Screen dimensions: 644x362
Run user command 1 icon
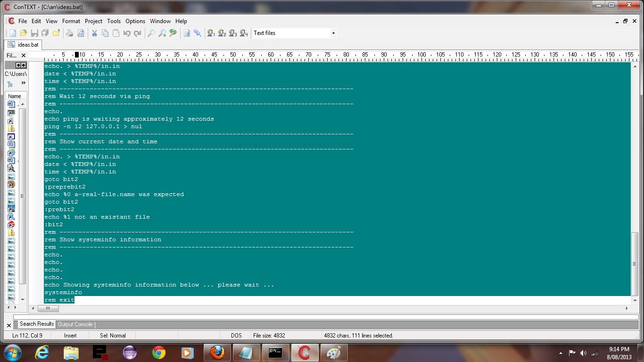(x=211, y=33)
